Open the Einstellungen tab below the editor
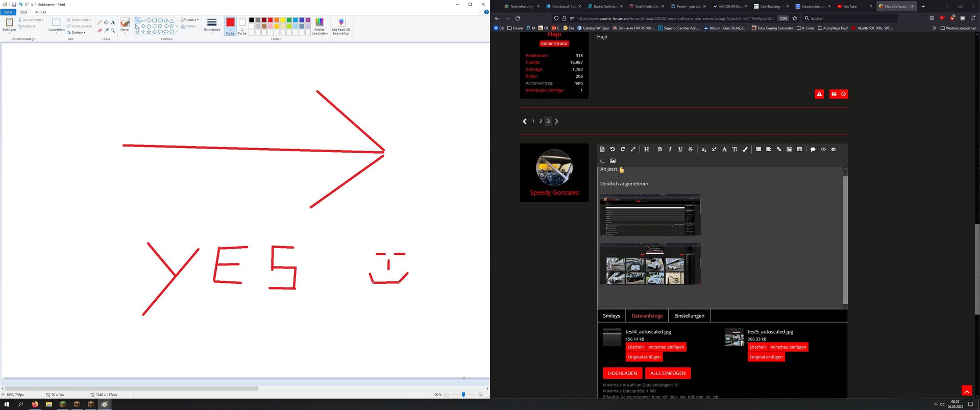 [689, 316]
